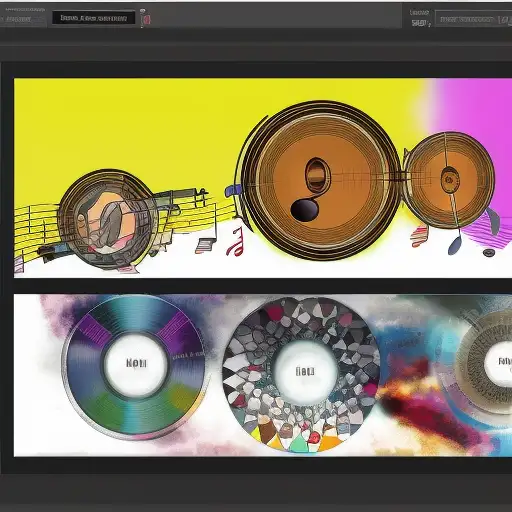Screen dimensions: 512x512
Task: Click the white center label of the vinyl disc
Action: coord(136,363)
